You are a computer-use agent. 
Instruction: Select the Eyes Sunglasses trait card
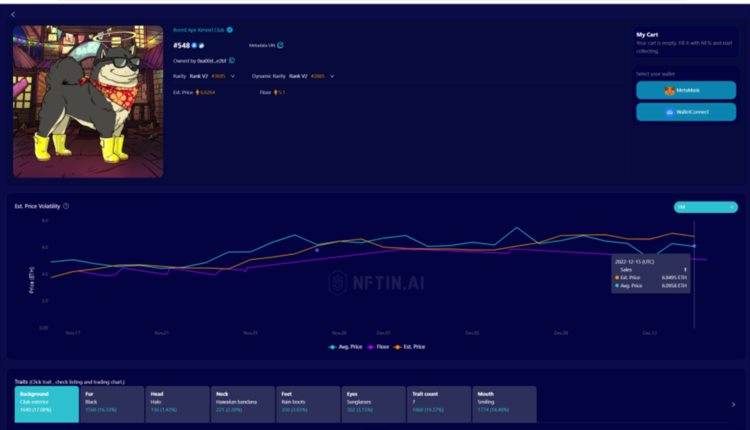pos(374,404)
